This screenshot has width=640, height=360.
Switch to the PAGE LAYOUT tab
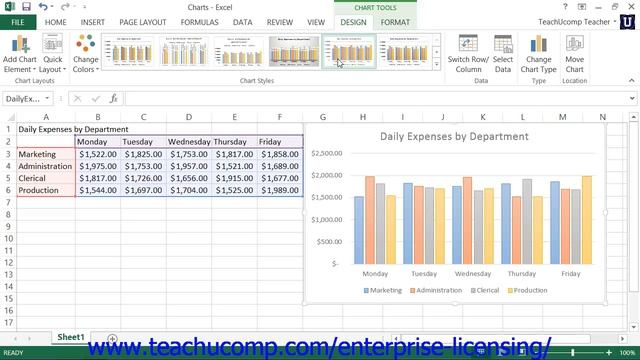click(143, 22)
